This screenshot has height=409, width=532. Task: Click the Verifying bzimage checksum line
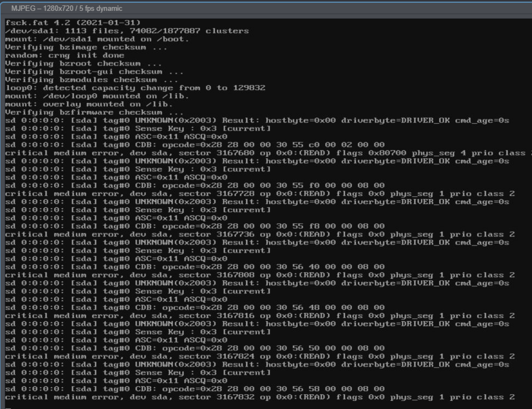(86, 47)
